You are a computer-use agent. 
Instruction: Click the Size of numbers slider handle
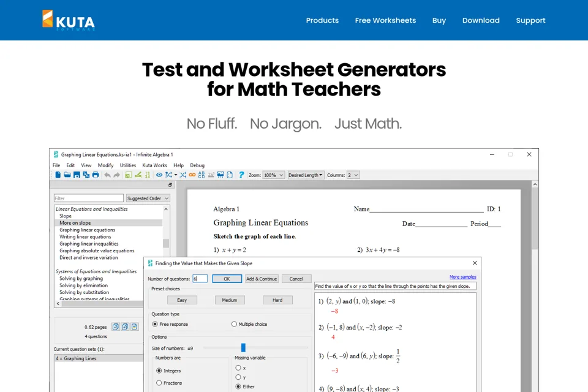[243, 348]
